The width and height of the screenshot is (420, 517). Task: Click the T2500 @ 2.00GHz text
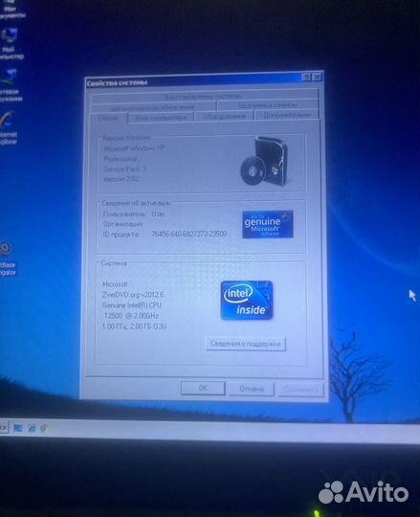[131, 316]
